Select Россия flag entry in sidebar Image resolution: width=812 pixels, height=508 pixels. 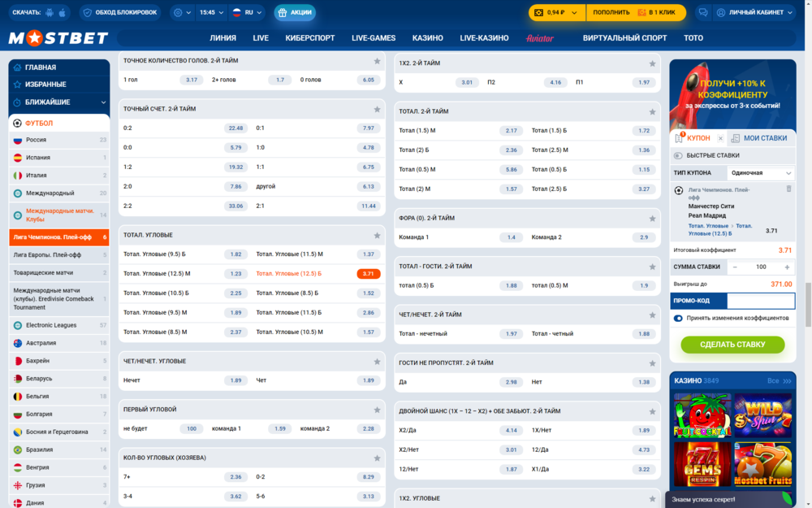pos(59,140)
